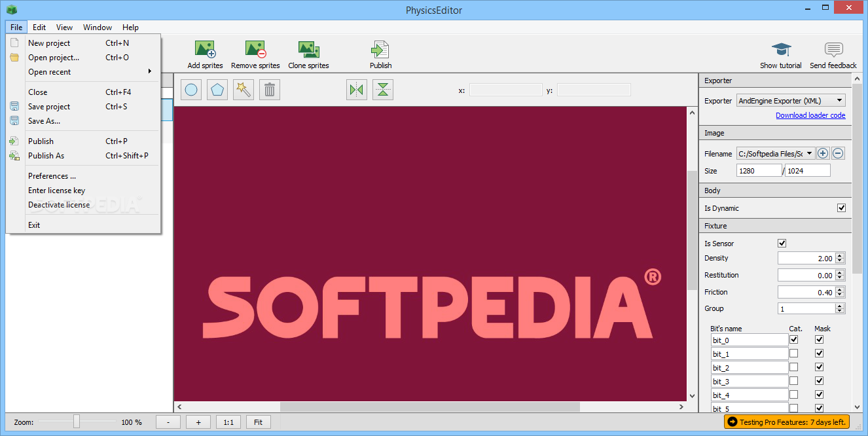Click the Density value field
The image size is (868, 436).
click(806, 259)
